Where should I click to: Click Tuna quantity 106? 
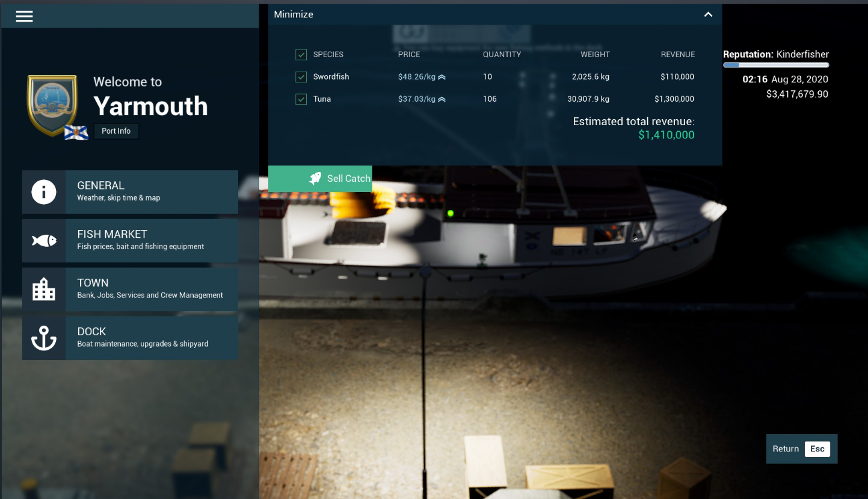coord(490,99)
